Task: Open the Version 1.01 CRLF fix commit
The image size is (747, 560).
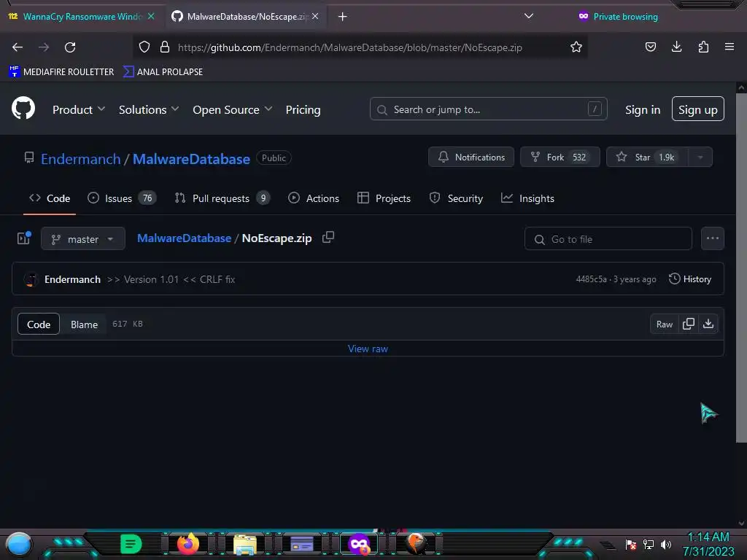Action: [171, 279]
